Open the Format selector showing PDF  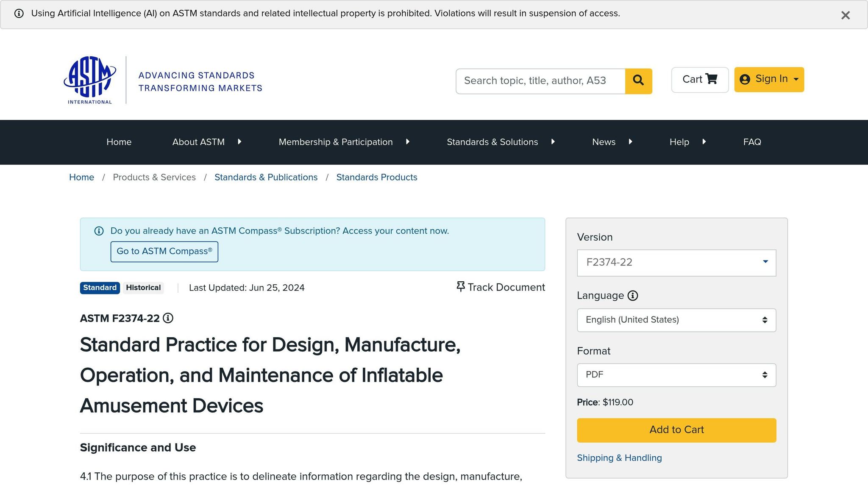click(x=676, y=375)
